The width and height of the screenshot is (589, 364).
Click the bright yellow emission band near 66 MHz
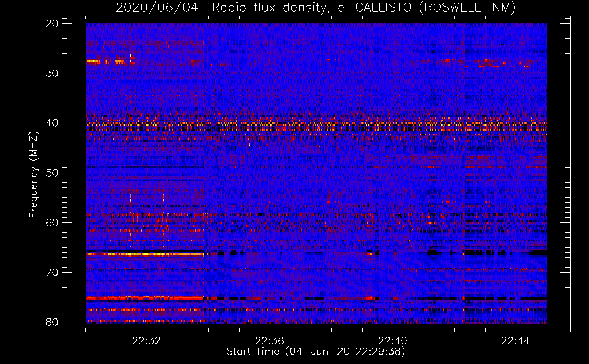point(145,254)
